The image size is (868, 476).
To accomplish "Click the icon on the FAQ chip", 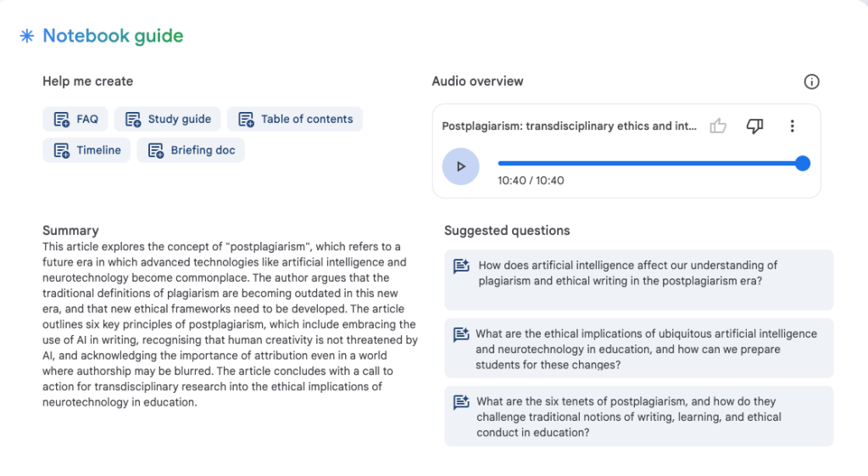I will (62, 120).
